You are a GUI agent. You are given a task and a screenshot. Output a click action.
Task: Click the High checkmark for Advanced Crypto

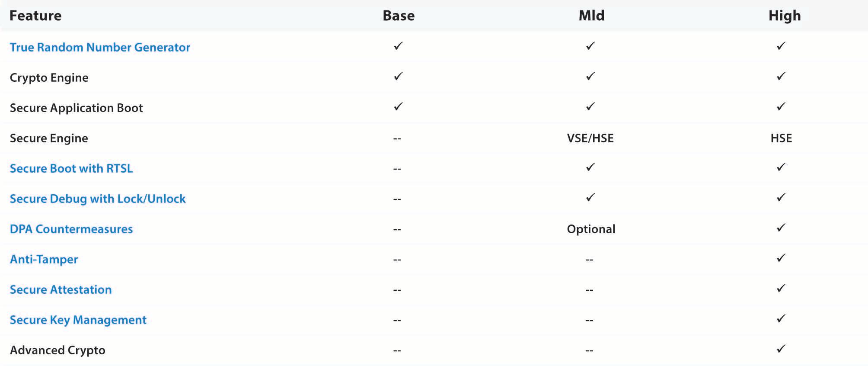coord(781,349)
